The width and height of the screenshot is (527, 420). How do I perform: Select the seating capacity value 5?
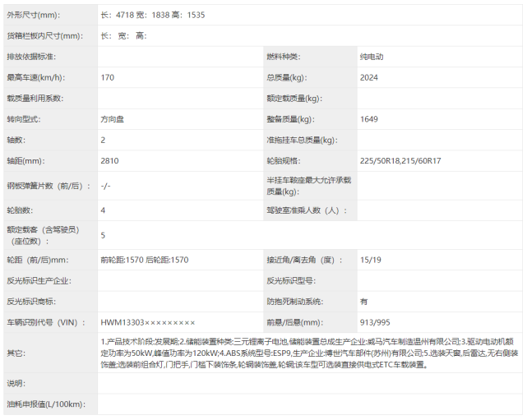(103, 235)
